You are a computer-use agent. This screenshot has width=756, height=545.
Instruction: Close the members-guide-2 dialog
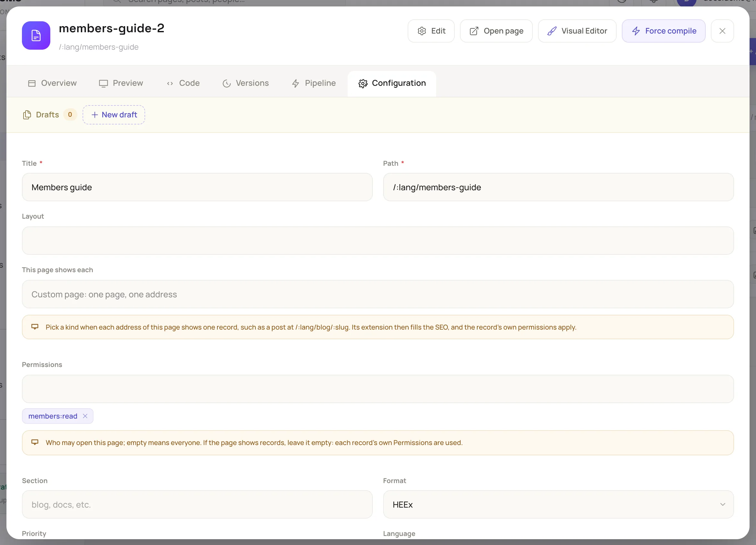point(722,31)
